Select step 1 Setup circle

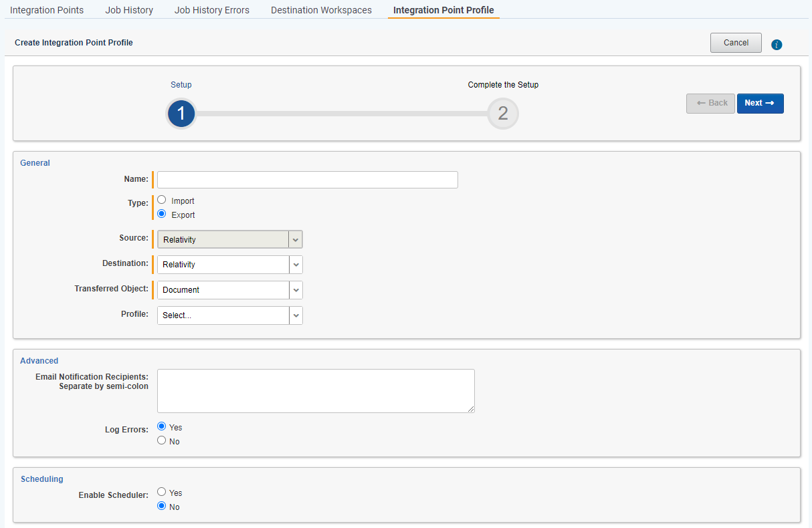[181, 114]
